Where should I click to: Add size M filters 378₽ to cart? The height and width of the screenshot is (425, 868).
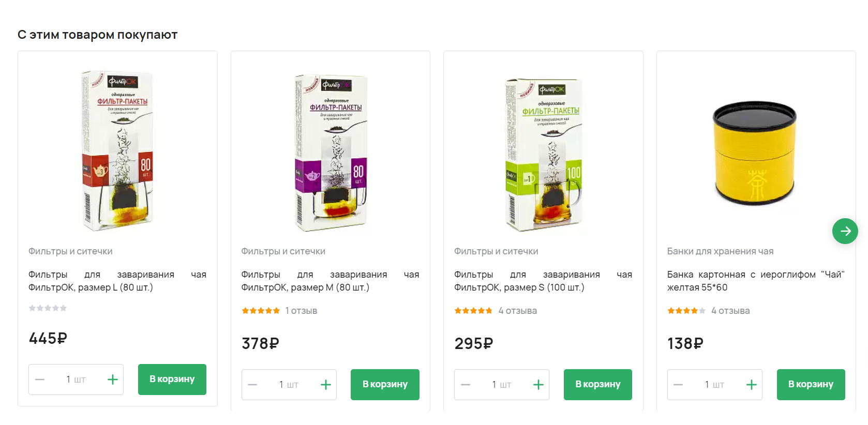pos(385,385)
